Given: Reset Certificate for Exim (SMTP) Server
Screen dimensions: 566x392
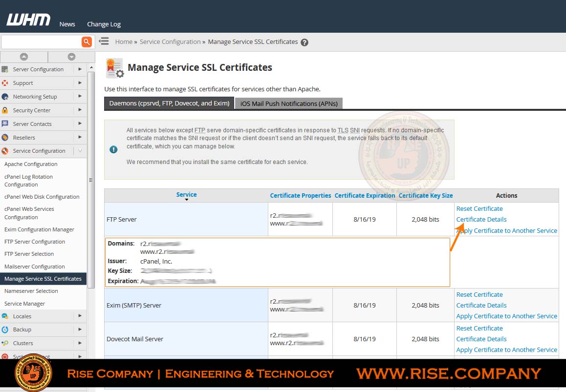Looking at the screenshot, I should 479,295.
